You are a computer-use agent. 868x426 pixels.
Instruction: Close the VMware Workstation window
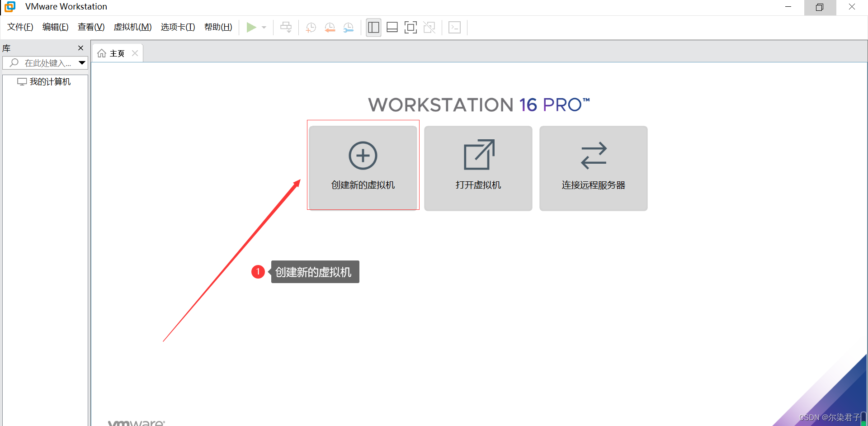(x=852, y=7)
